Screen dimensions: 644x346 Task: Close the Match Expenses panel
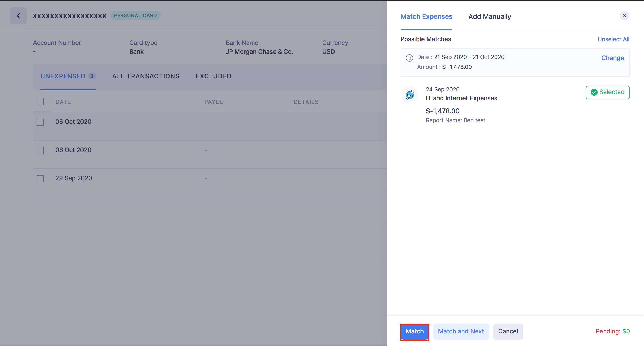coord(624,16)
